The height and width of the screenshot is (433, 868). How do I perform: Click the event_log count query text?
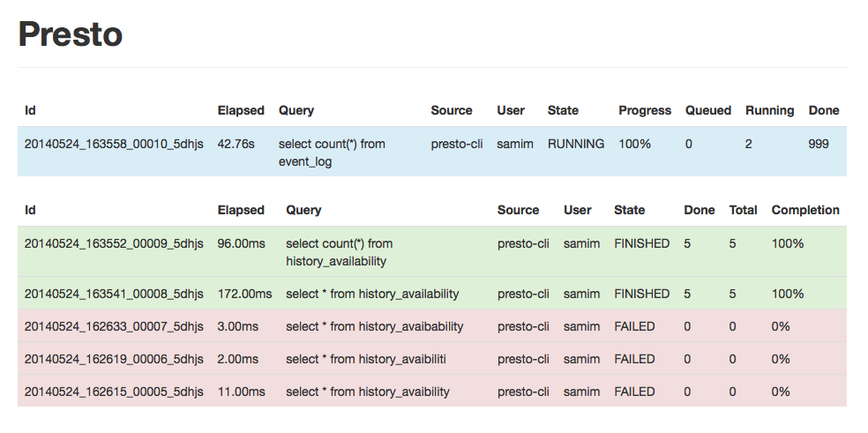332,153
